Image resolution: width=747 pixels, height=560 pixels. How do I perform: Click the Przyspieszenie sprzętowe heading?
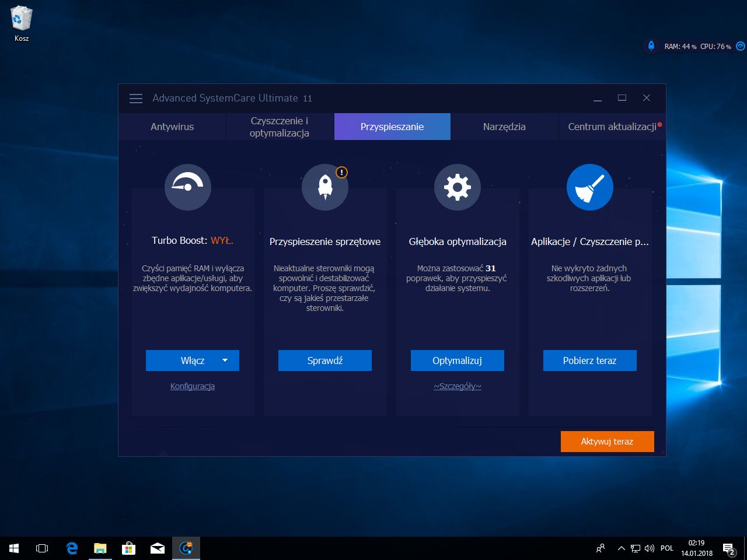325,242
